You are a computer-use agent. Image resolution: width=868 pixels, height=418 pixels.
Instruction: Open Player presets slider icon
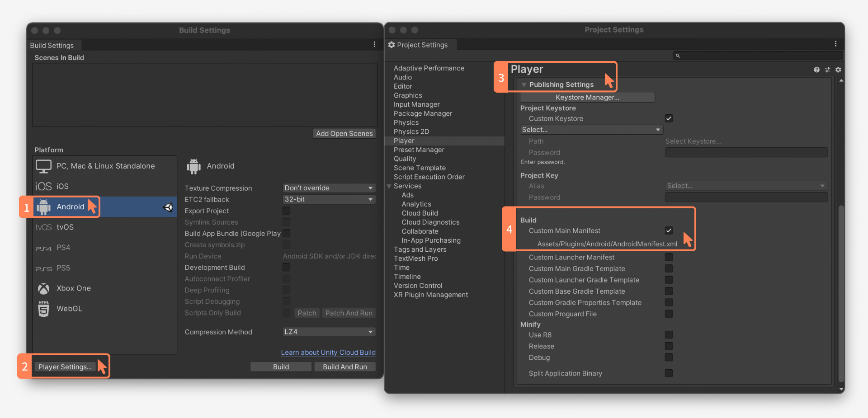point(827,70)
